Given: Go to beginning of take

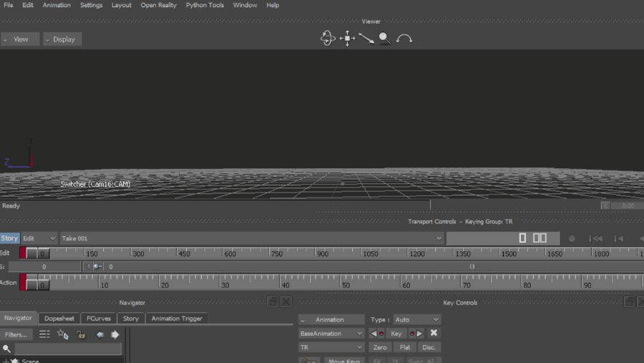Looking at the screenshot, I should [595, 238].
